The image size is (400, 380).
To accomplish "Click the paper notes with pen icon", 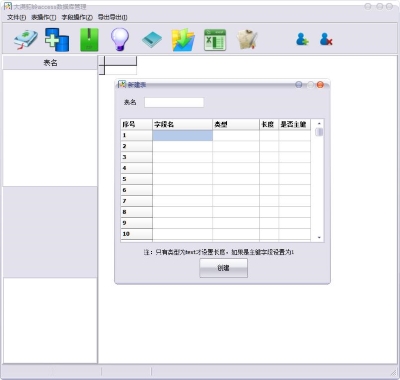I will point(247,40).
